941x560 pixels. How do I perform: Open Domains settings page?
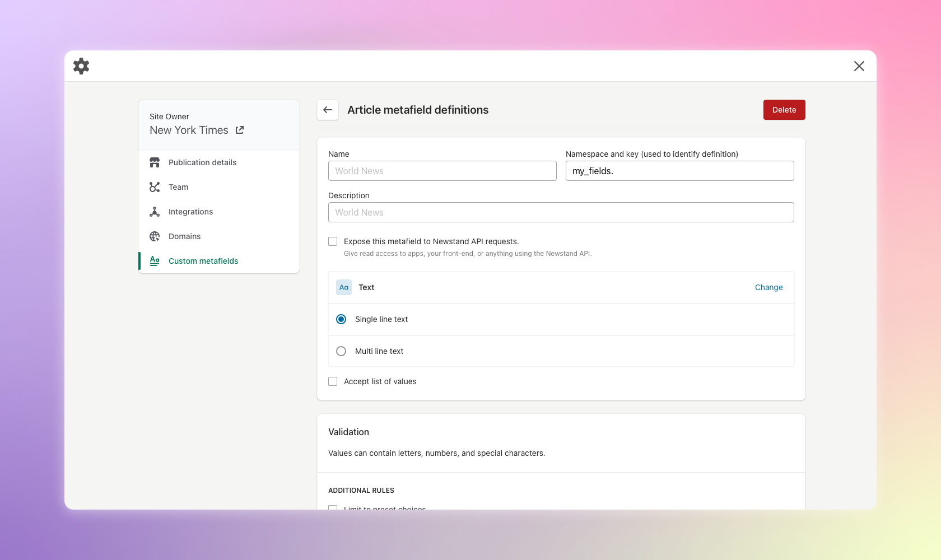pyautogui.click(x=219, y=236)
